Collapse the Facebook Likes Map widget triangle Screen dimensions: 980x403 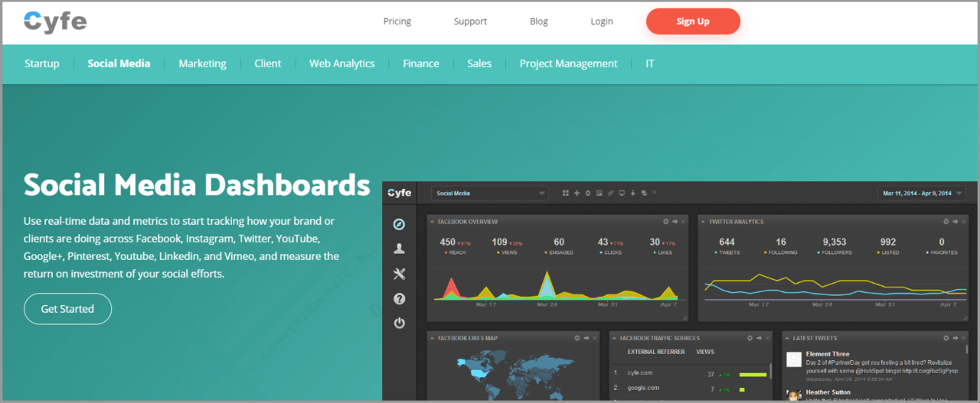point(433,338)
